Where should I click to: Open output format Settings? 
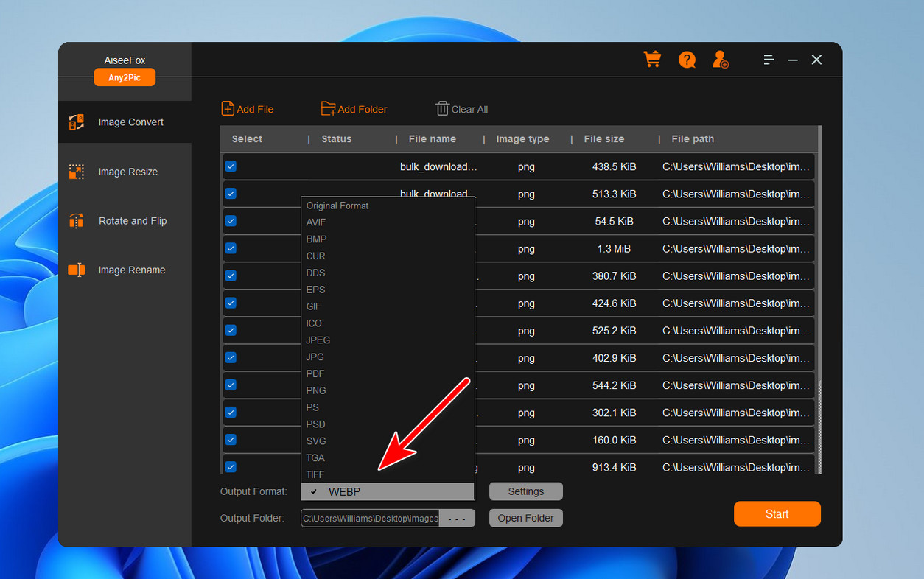pyautogui.click(x=526, y=491)
